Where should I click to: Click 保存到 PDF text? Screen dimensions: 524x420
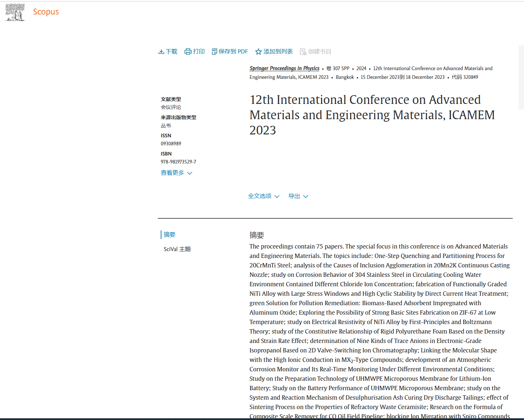pos(233,52)
